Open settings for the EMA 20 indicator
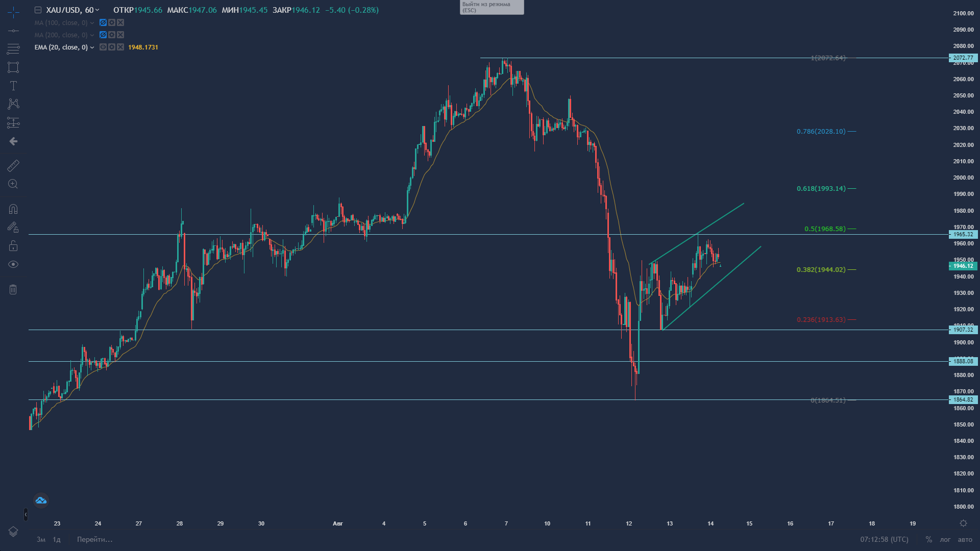This screenshot has width=980, height=551. coord(112,47)
